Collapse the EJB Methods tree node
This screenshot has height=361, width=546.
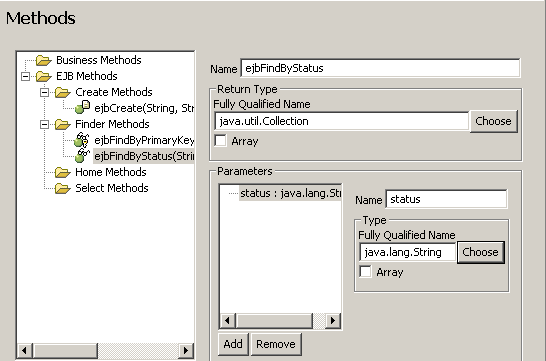(25, 76)
